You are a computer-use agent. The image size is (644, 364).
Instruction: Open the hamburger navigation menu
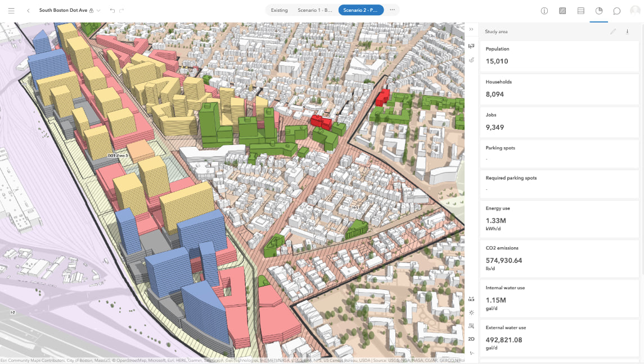[10, 10]
